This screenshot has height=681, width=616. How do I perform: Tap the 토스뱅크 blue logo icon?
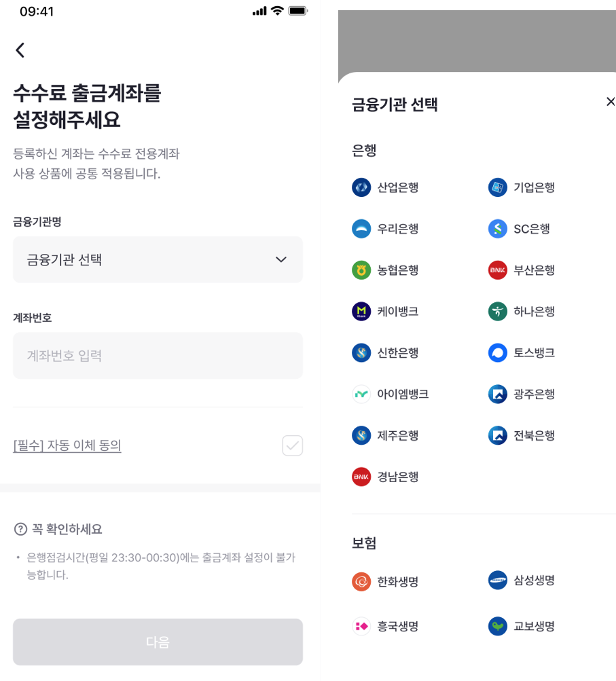click(x=498, y=353)
